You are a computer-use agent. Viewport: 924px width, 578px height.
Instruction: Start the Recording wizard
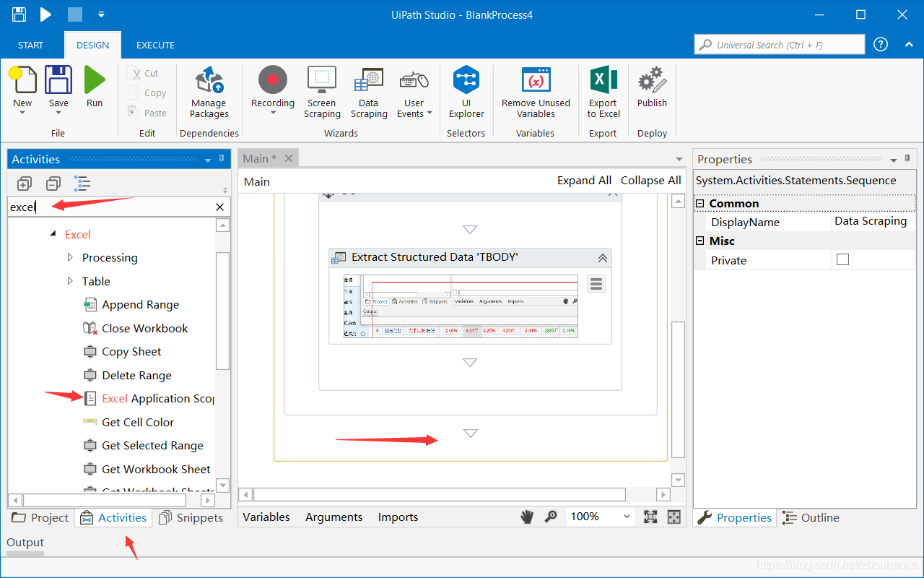pyautogui.click(x=273, y=92)
